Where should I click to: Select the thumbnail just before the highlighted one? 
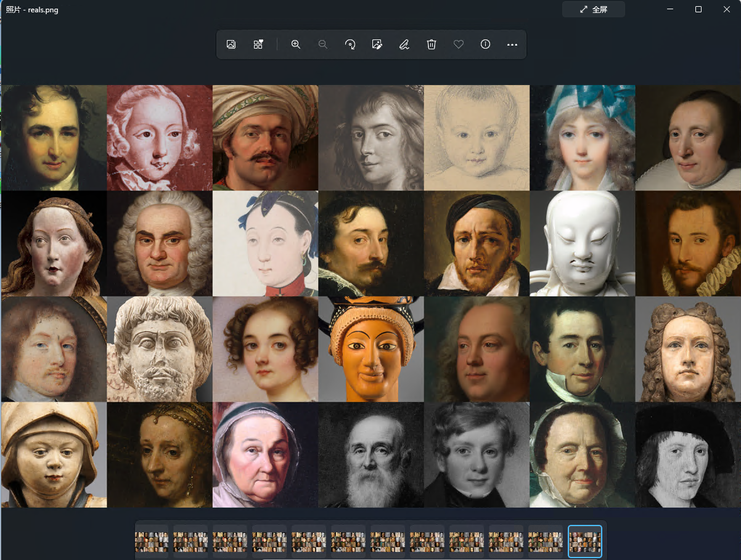point(546,542)
